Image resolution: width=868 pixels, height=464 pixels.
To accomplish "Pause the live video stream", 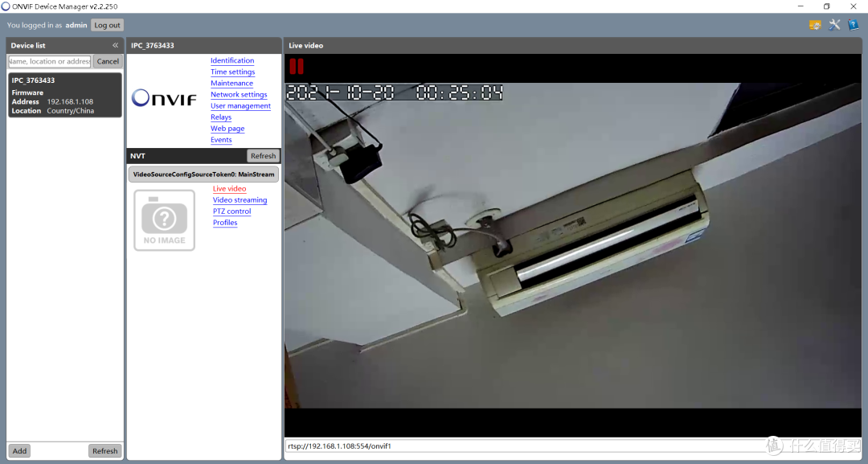I will pyautogui.click(x=297, y=67).
